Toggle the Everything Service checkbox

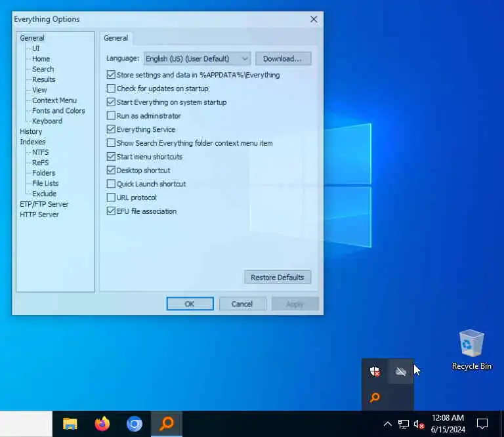click(x=111, y=129)
